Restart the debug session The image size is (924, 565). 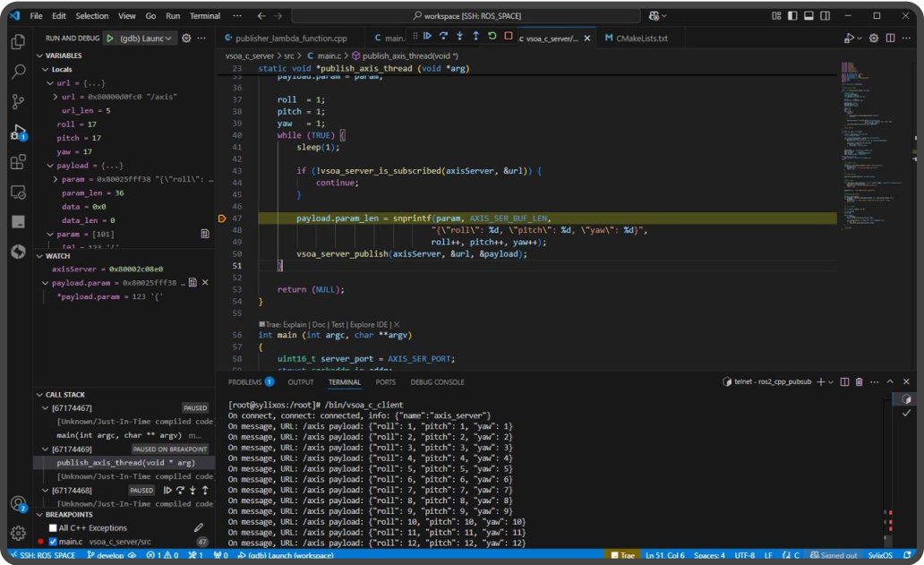coord(492,36)
